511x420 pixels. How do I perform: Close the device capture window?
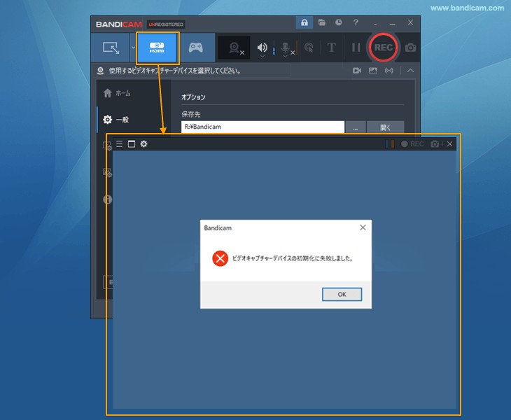pyautogui.click(x=449, y=144)
